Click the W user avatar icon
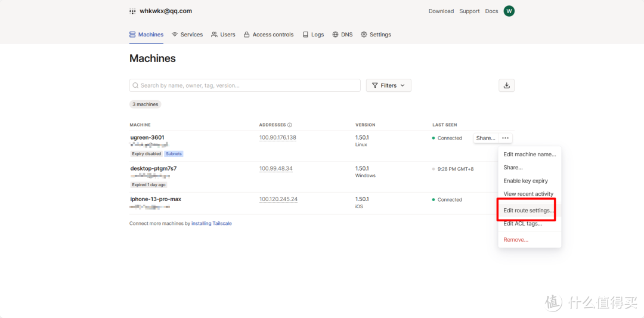 point(509,11)
